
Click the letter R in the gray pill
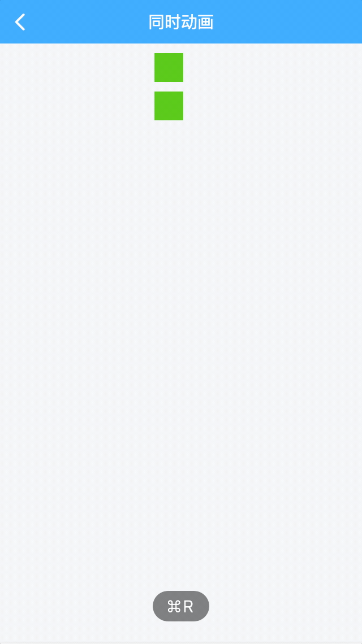(188, 606)
